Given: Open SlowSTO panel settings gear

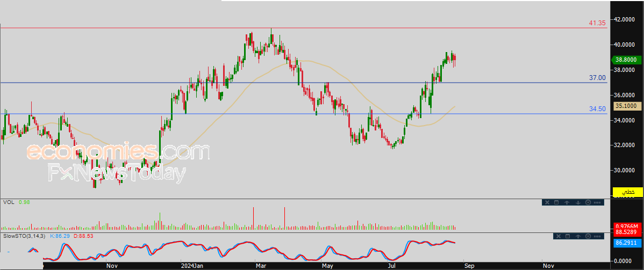Looking at the screenshot, I should 588,236.
